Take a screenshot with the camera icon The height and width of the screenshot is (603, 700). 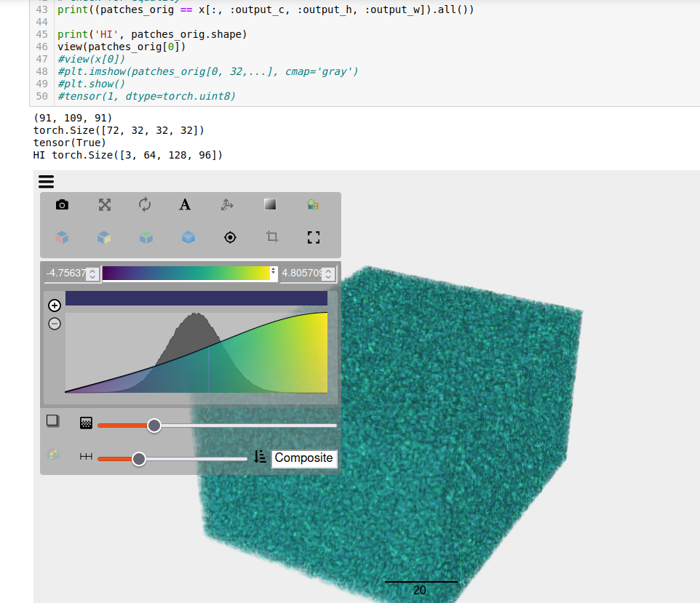pos(63,205)
